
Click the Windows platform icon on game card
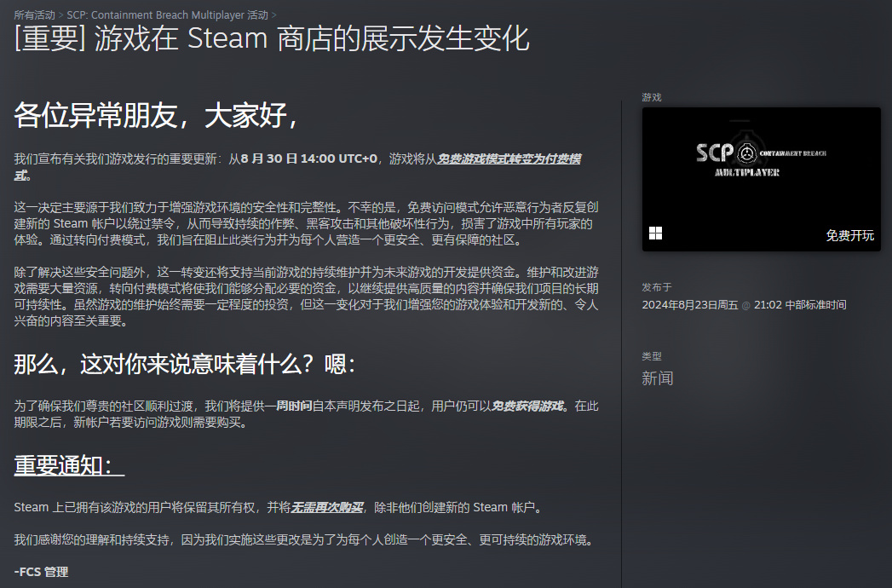655,233
